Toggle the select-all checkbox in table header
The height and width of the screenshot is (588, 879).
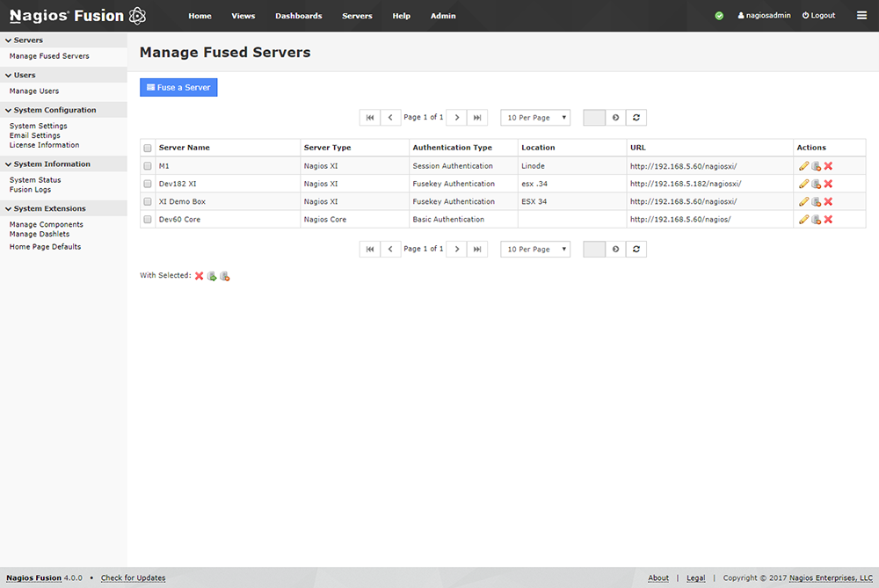(x=148, y=148)
